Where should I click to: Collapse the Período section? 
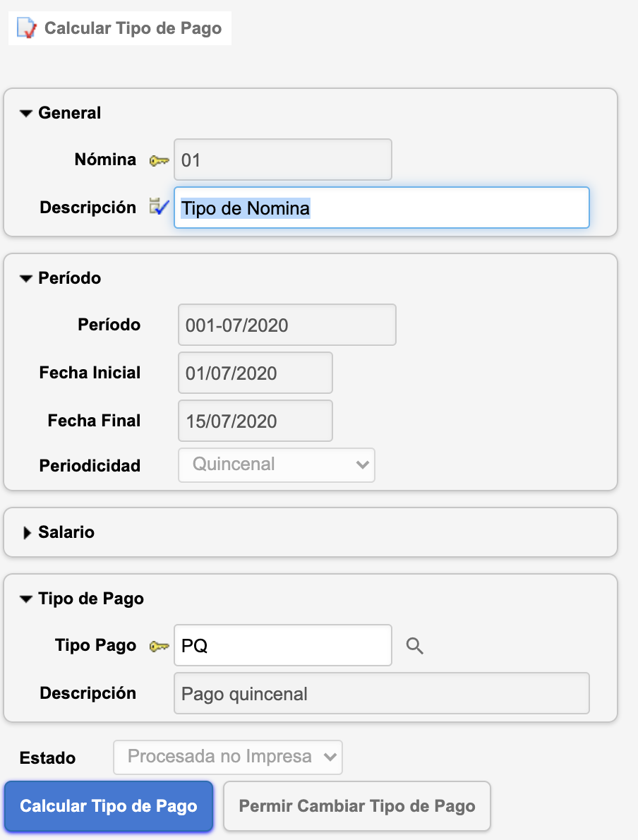(x=27, y=279)
